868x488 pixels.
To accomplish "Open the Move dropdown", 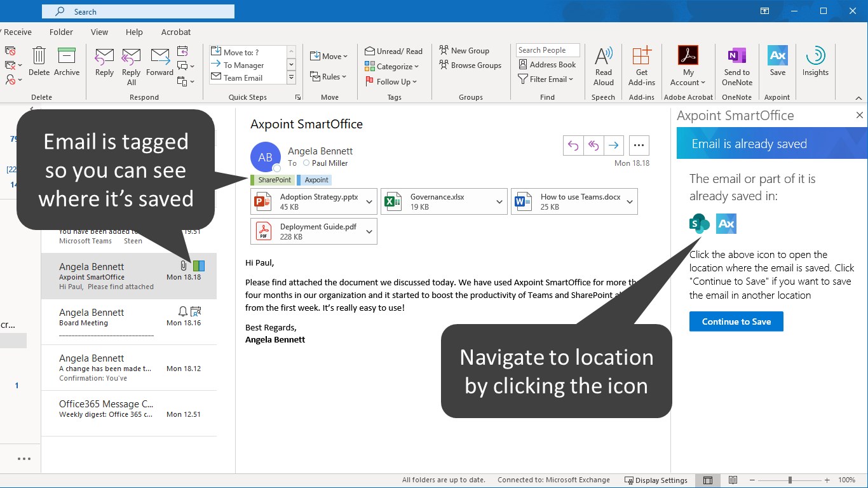I will pos(329,57).
